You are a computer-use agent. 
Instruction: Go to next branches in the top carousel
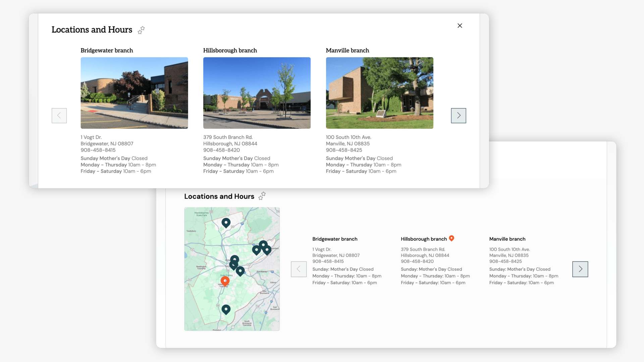pyautogui.click(x=458, y=116)
